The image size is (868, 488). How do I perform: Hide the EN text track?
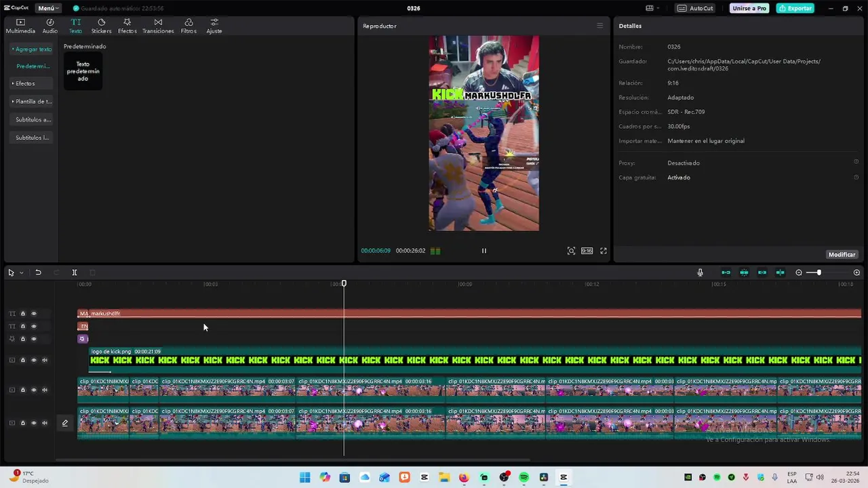34,327
